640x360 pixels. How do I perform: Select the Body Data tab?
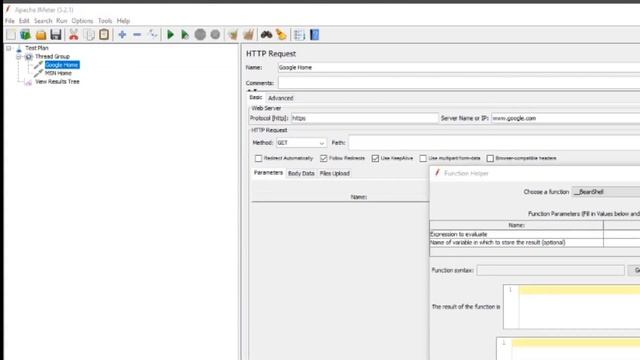[x=301, y=173]
